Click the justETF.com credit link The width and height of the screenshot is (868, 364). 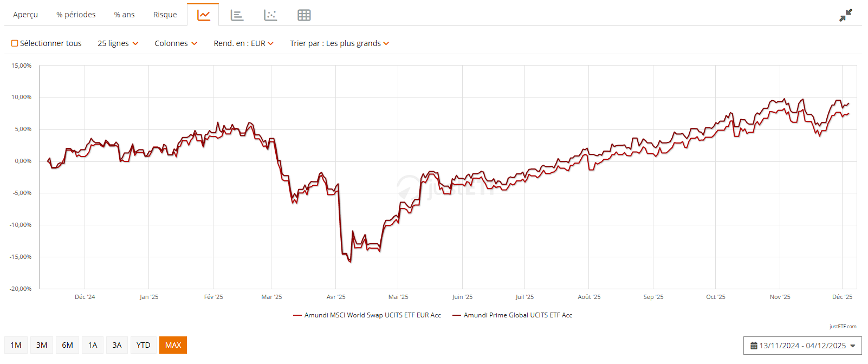coord(843,327)
